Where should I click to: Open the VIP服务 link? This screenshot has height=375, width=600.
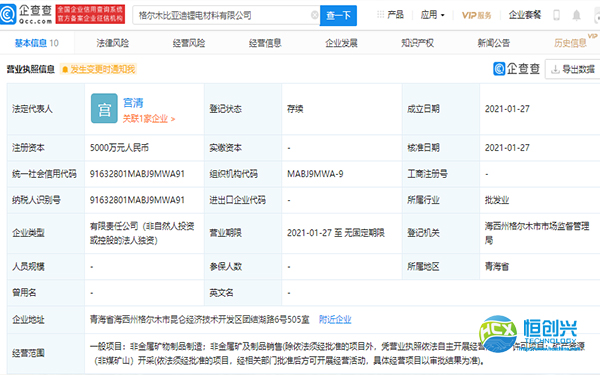pos(476,15)
